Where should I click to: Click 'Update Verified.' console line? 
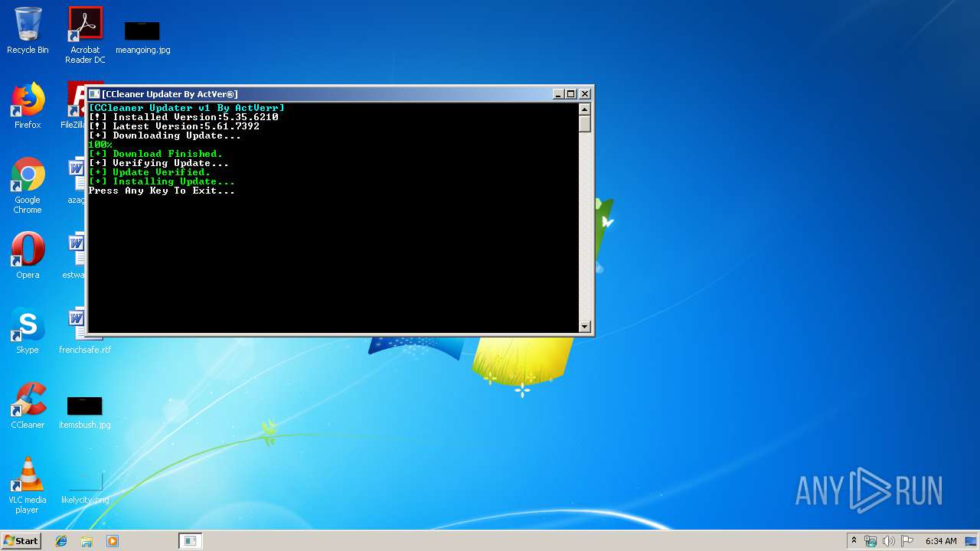(x=150, y=172)
